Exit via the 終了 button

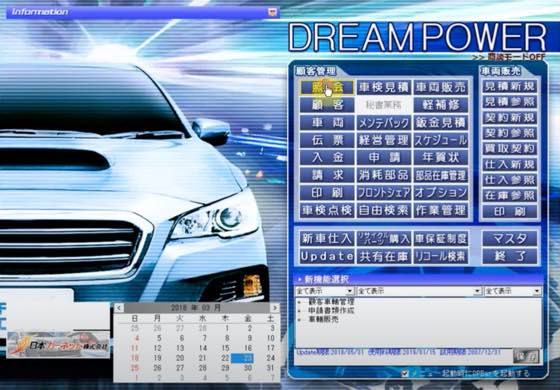(510, 256)
